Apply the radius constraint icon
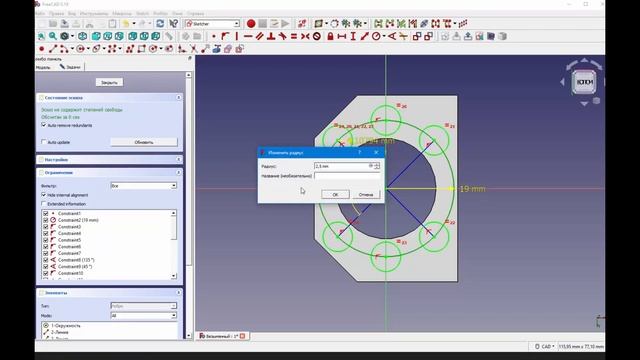The image size is (640, 360). click(x=376, y=36)
